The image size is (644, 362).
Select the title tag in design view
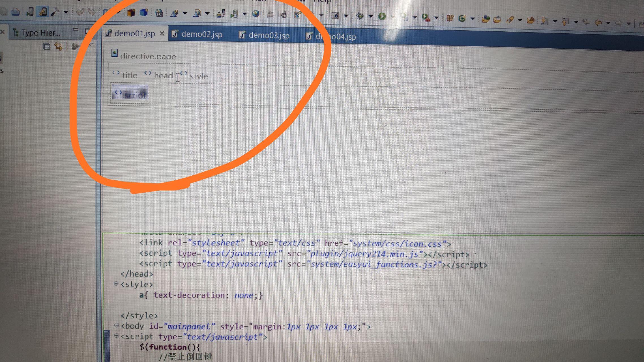(125, 75)
